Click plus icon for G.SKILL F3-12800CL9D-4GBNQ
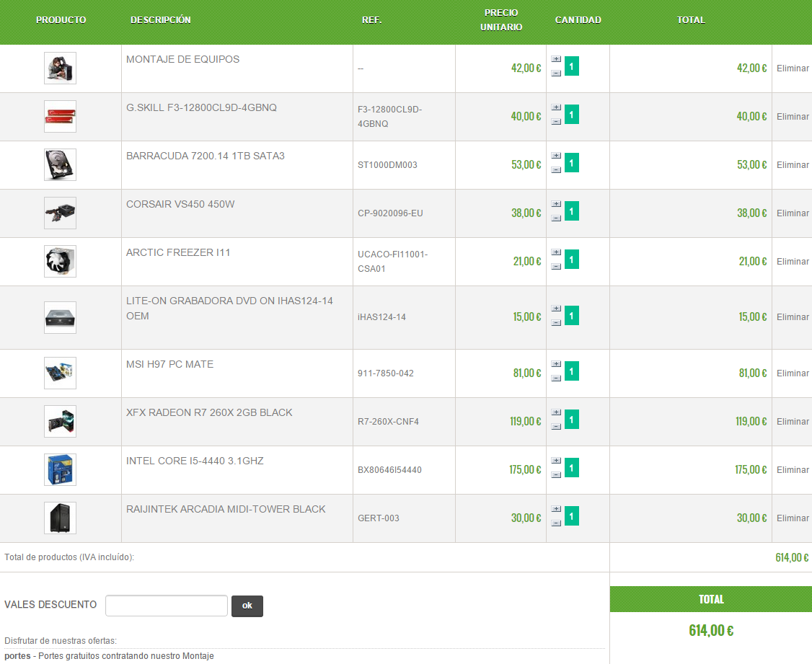 pyautogui.click(x=556, y=107)
